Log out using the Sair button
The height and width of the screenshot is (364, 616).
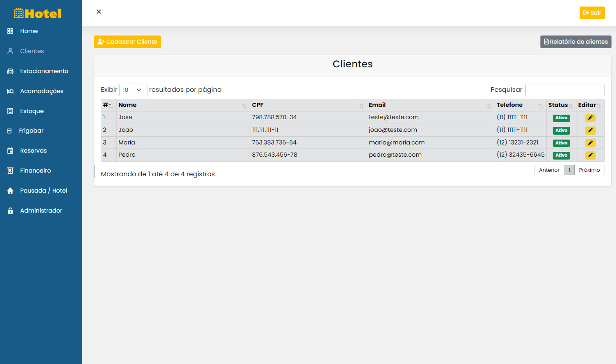pos(592,13)
